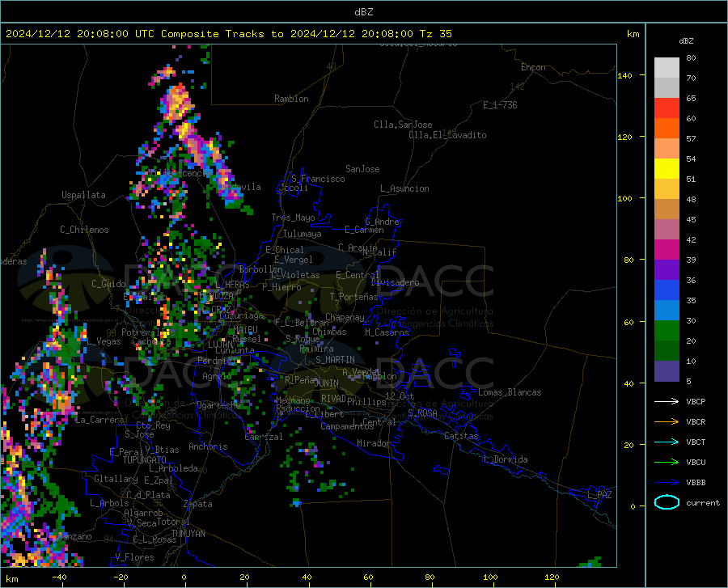
Task: Click the E_Chical label
Action: 284,250
